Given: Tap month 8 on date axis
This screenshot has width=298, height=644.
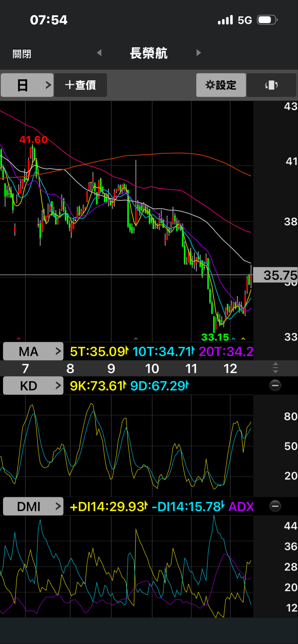Looking at the screenshot, I should 70,368.
